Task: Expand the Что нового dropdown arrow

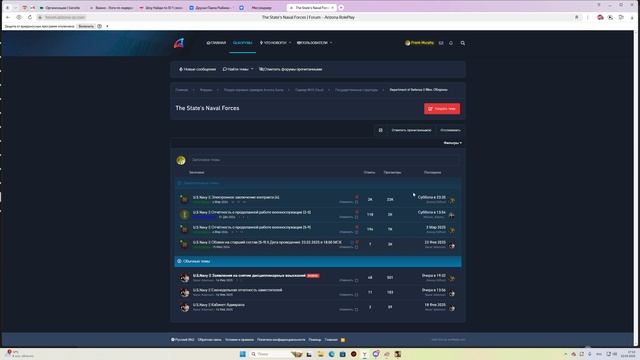Action: click(x=290, y=43)
